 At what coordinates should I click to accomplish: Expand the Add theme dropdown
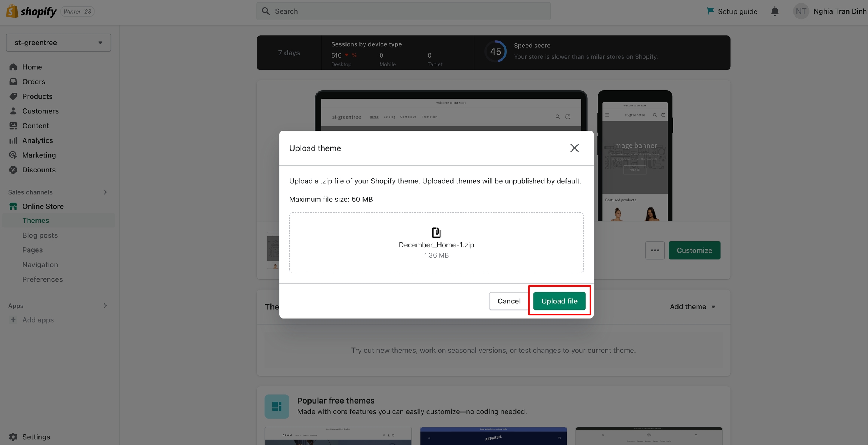point(692,307)
